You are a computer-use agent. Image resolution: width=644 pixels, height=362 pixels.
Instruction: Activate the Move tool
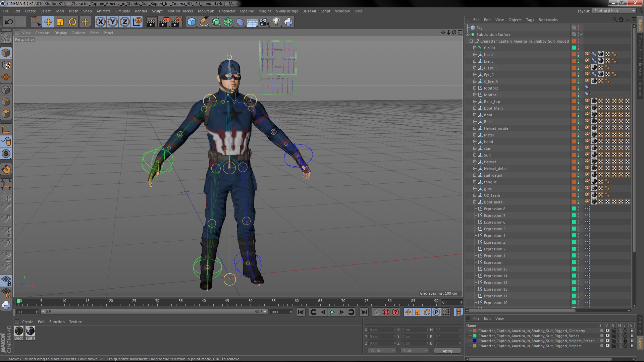(48, 22)
